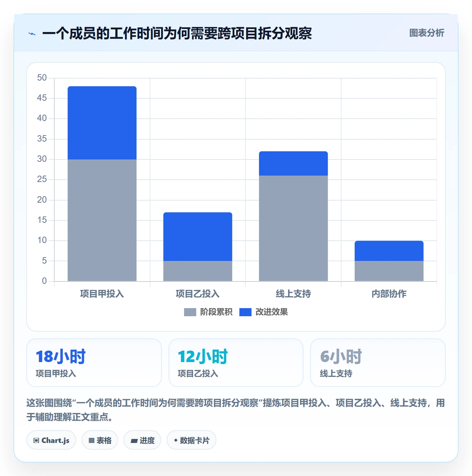Viewport: 472px width, 476px height.
Task: Click the gray segment of 线上支持 bar
Action: pos(293,228)
